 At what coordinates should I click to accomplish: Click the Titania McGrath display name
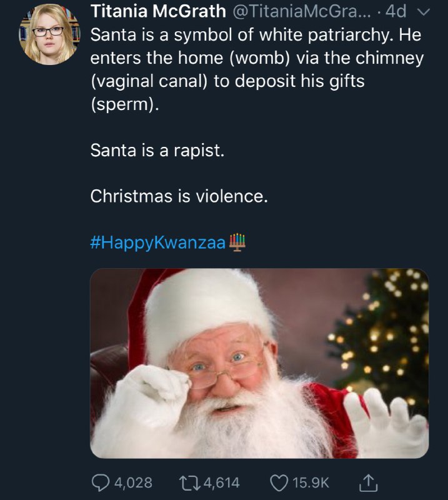click(x=158, y=11)
